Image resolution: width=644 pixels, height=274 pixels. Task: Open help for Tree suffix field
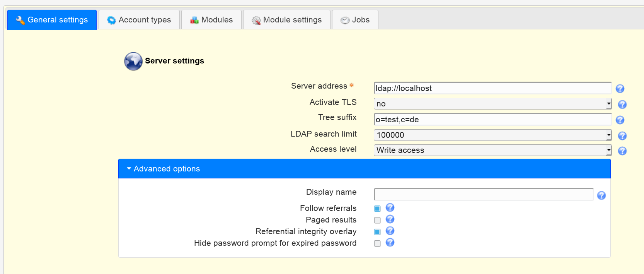(620, 120)
